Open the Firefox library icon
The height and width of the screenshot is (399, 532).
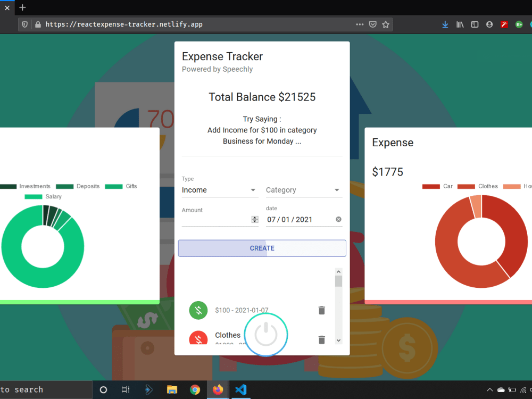460,24
